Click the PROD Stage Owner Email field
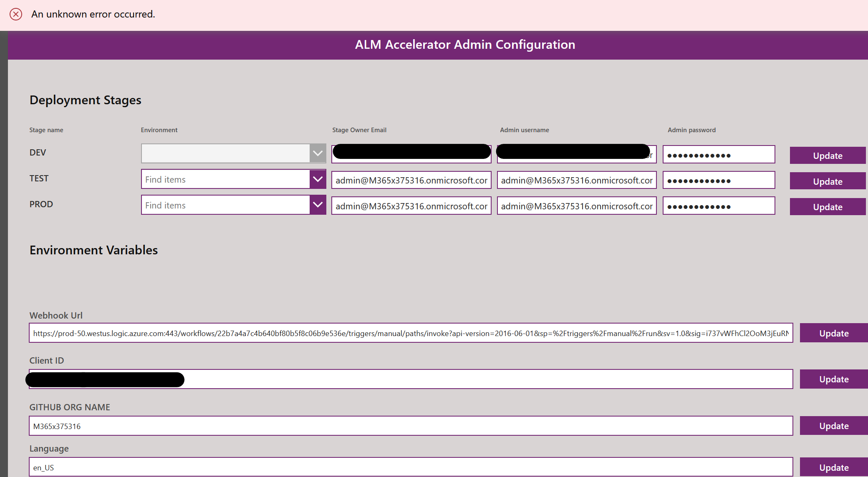868x477 pixels. coord(411,205)
